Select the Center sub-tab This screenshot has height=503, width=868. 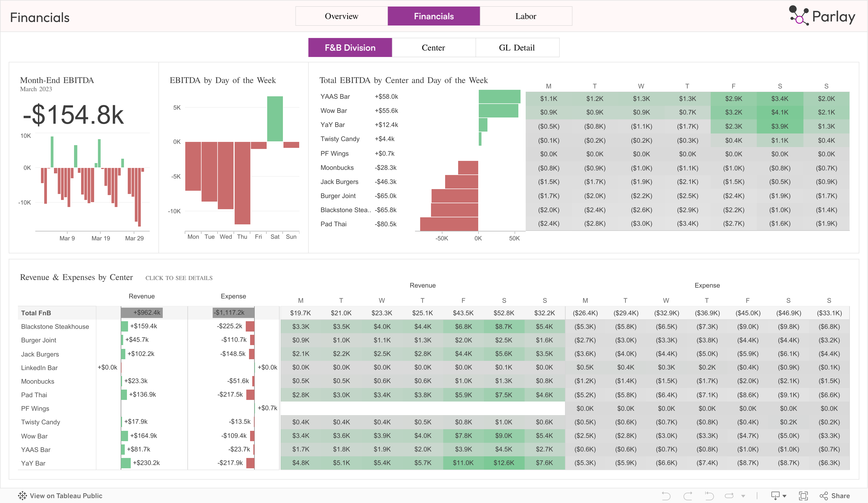click(x=433, y=47)
